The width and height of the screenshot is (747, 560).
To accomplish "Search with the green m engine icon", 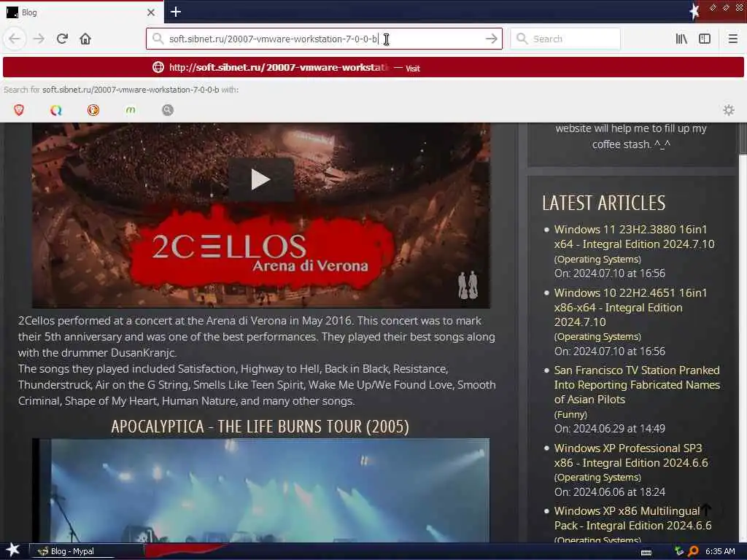I will 131,111.
